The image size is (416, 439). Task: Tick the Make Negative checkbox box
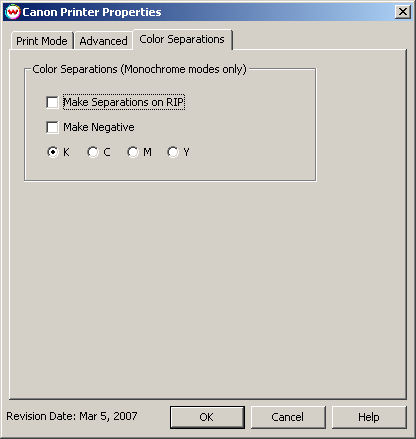52,127
